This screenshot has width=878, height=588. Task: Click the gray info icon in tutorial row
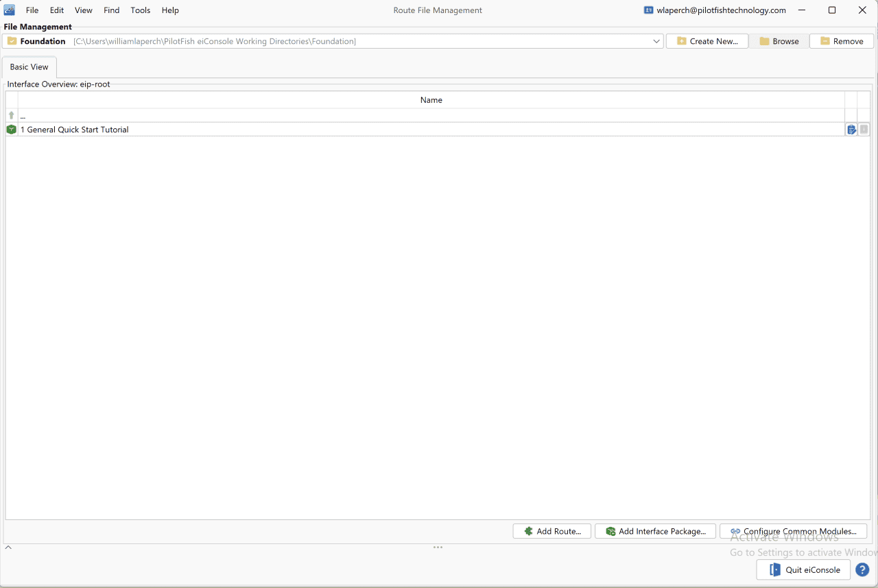(864, 129)
